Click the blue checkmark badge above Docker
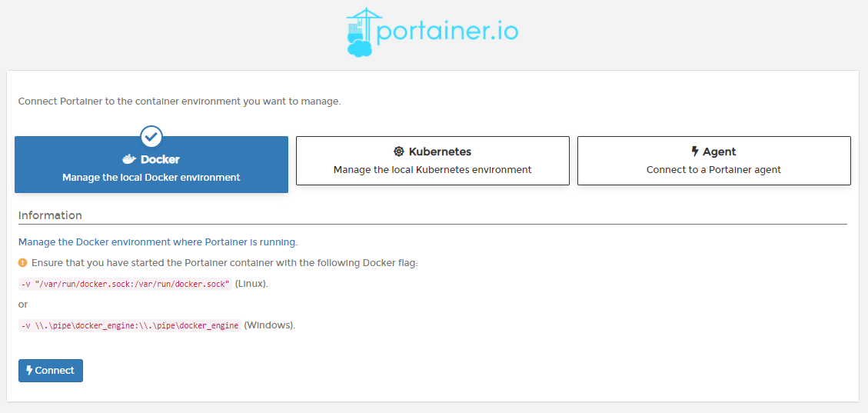 click(x=151, y=137)
